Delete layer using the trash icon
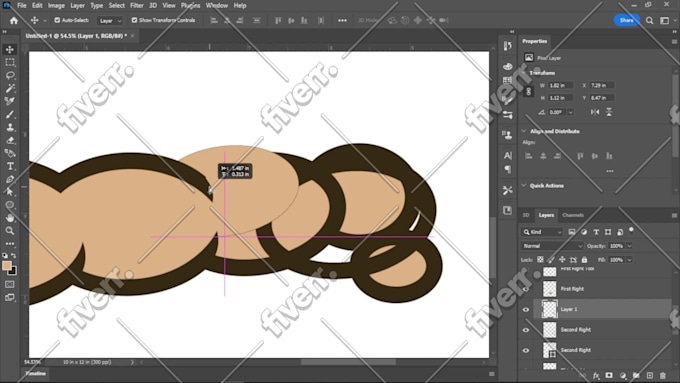This screenshot has width=680, height=383. tap(663, 376)
